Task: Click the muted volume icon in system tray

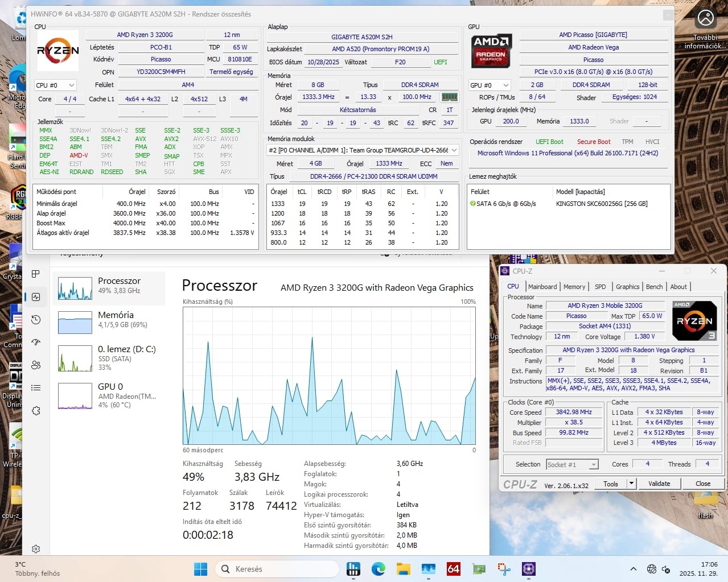Action: tap(667, 569)
